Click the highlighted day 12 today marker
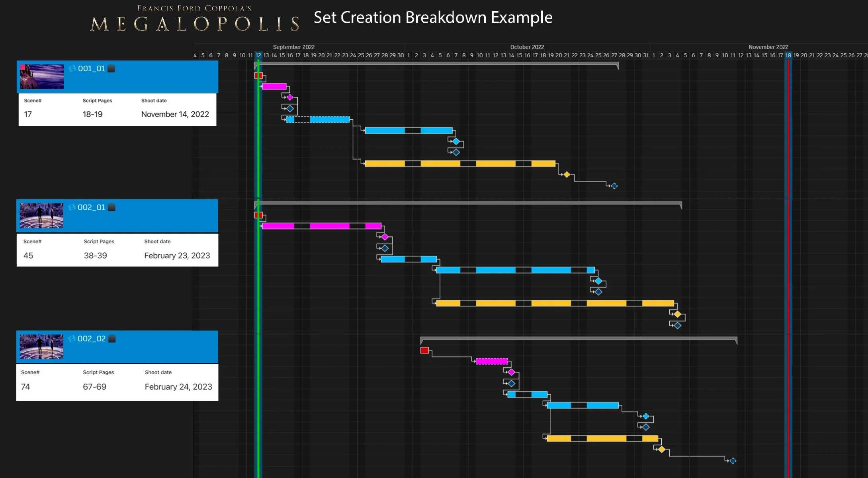This screenshot has width=868, height=478. 258,55
